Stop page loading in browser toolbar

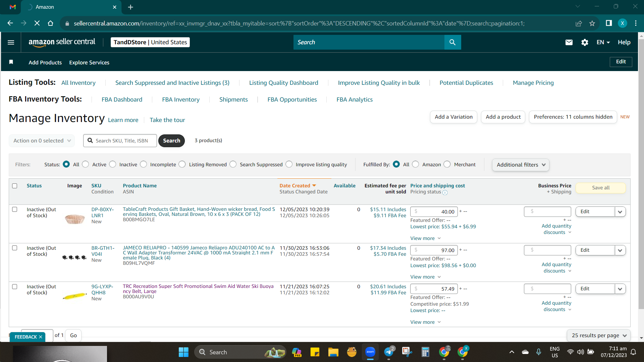pyautogui.click(x=37, y=23)
